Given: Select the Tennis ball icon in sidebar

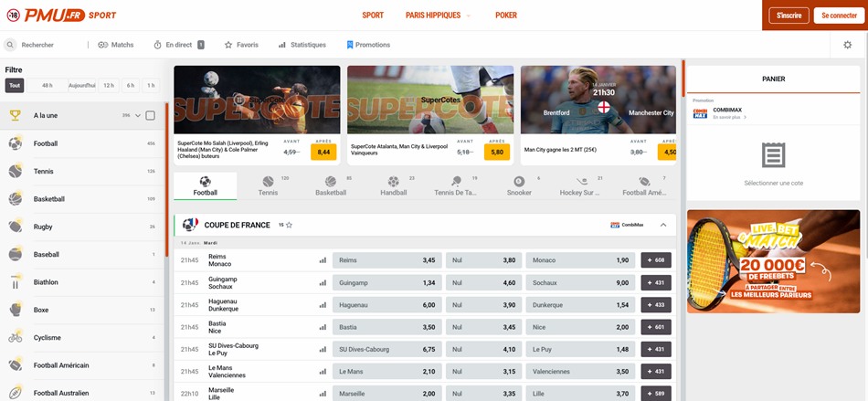Looking at the screenshot, I should click(16, 171).
